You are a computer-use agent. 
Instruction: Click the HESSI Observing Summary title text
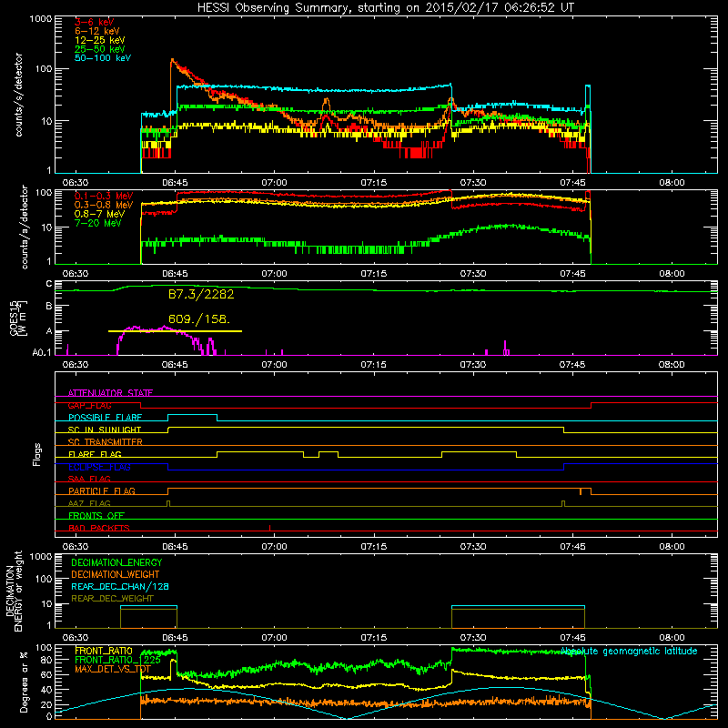coord(386,8)
